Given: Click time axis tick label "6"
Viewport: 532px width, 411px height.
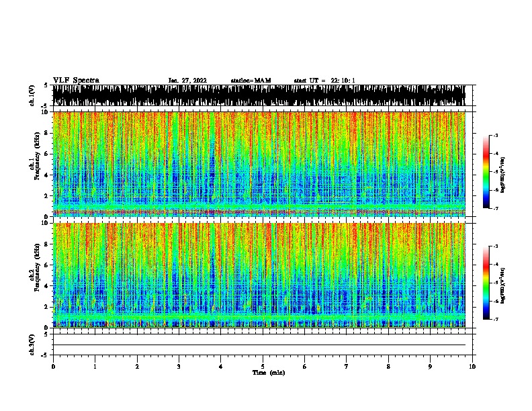Looking at the screenshot, I should (305, 367).
